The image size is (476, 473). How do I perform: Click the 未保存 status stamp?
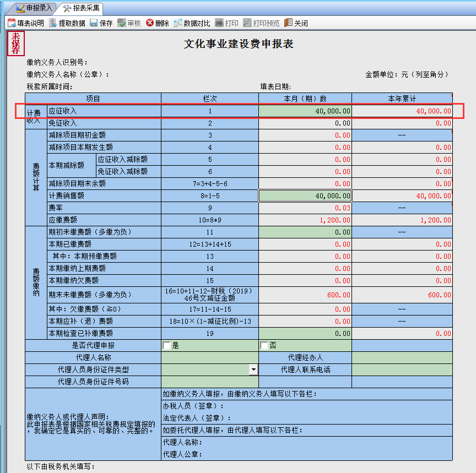(x=16, y=44)
